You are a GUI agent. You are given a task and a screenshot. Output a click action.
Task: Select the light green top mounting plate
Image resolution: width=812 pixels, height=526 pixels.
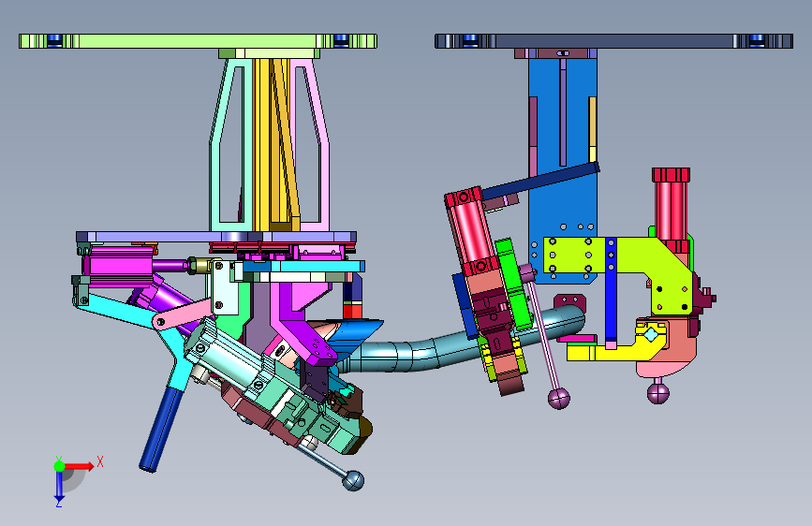click(198, 41)
